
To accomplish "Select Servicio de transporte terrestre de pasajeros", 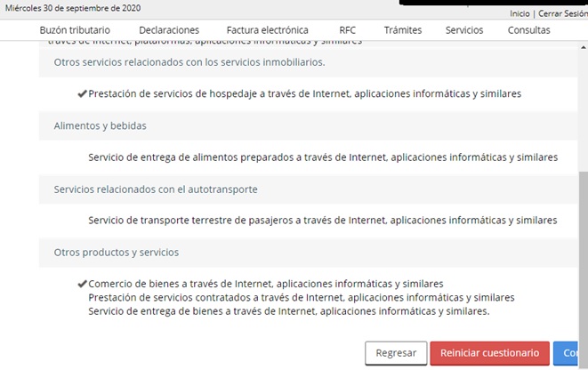I will (x=322, y=221).
